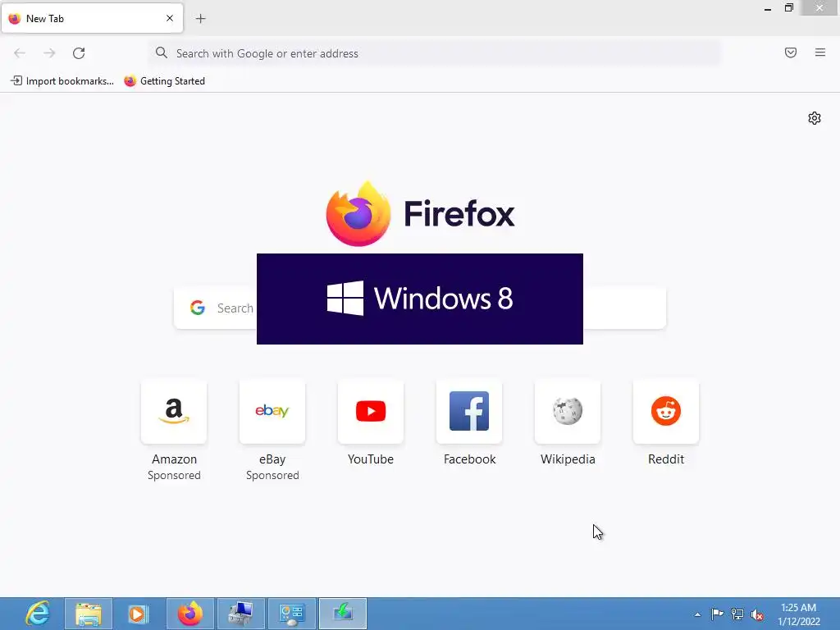Click the eBay label text
Screen dimensions: 840x630
272,459
